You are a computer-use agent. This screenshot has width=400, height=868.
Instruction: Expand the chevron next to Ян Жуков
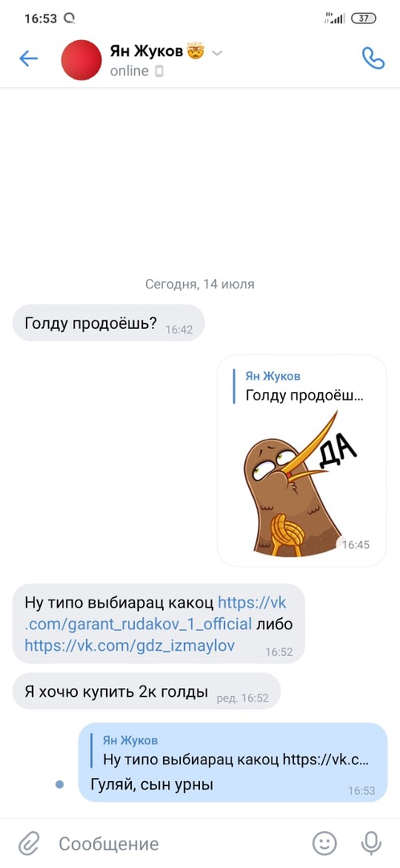coord(218,53)
